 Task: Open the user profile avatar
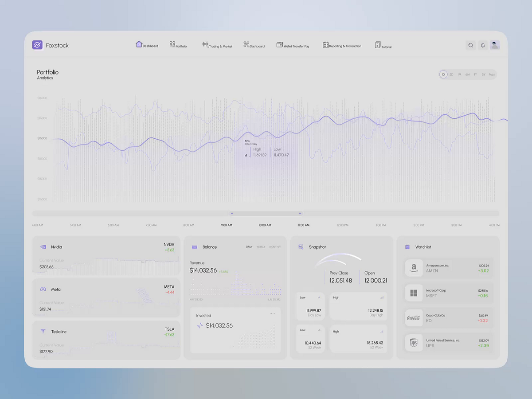pyautogui.click(x=495, y=45)
